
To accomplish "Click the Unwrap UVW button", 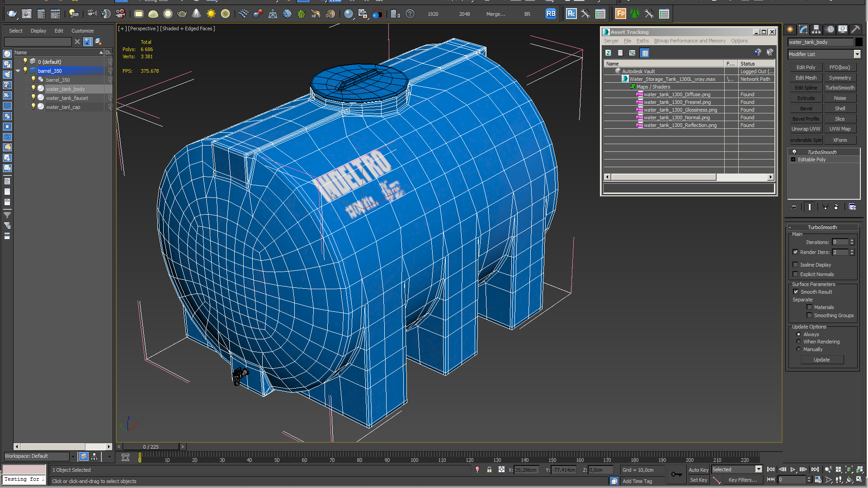I will 806,129.
